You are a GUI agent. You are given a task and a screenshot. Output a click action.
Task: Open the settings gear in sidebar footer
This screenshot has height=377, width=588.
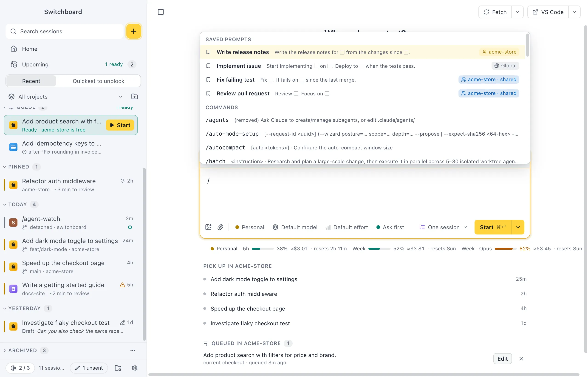(x=135, y=368)
